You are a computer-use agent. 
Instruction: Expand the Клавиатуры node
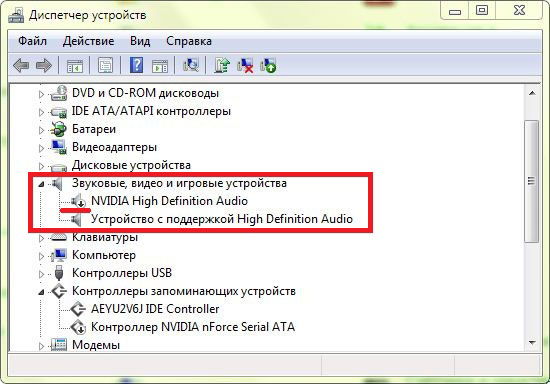(x=41, y=238)
